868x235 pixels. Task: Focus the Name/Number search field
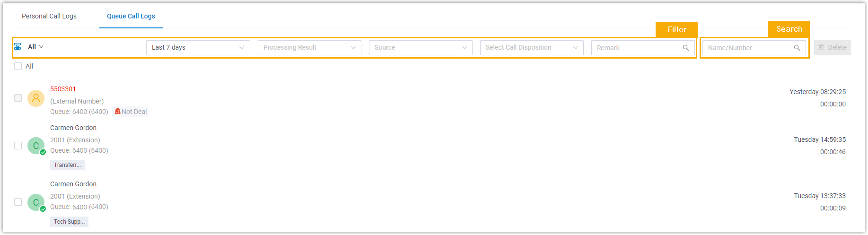[747, 48]
